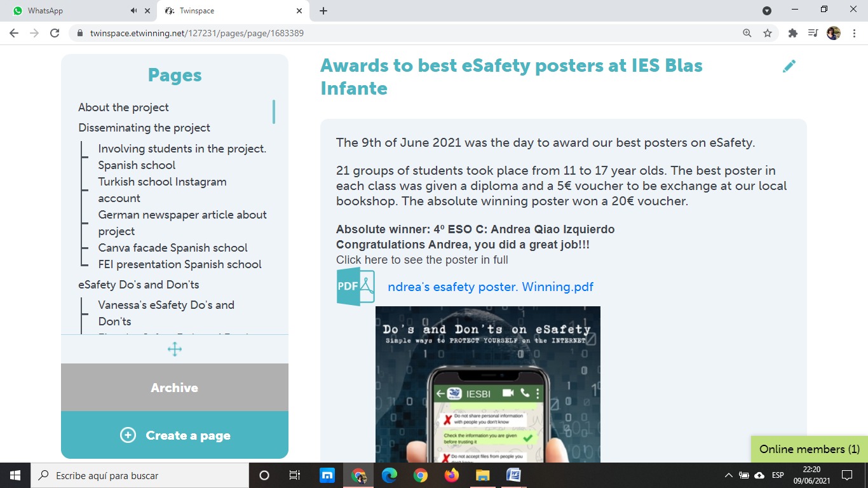Screen dimensions: 868x488
Task: Open Chrome extensions puzzle icon
Action: pos(792,33)
